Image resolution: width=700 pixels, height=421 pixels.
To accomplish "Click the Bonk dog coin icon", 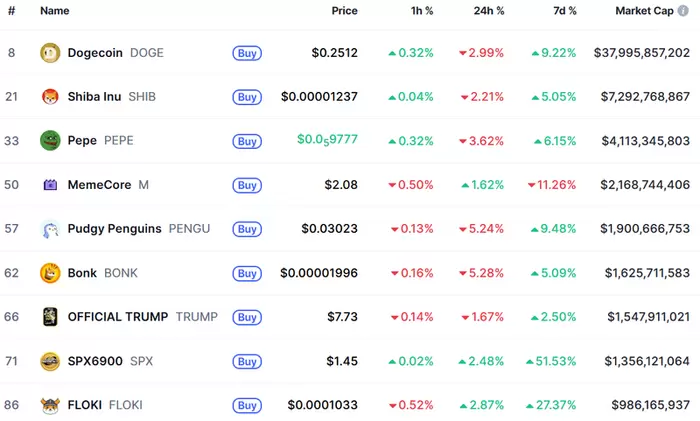I will 50,273.
